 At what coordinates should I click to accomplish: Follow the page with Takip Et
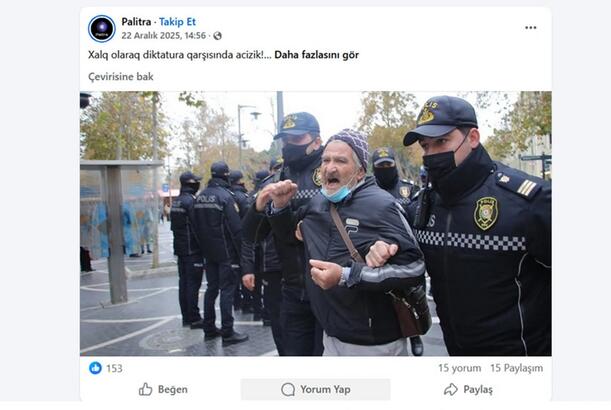[177, 22]
